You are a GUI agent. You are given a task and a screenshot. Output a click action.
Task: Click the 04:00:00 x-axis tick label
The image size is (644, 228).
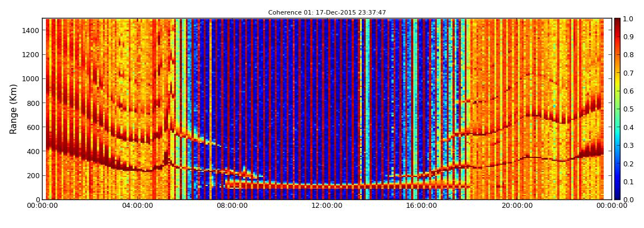tap(138, 206)
